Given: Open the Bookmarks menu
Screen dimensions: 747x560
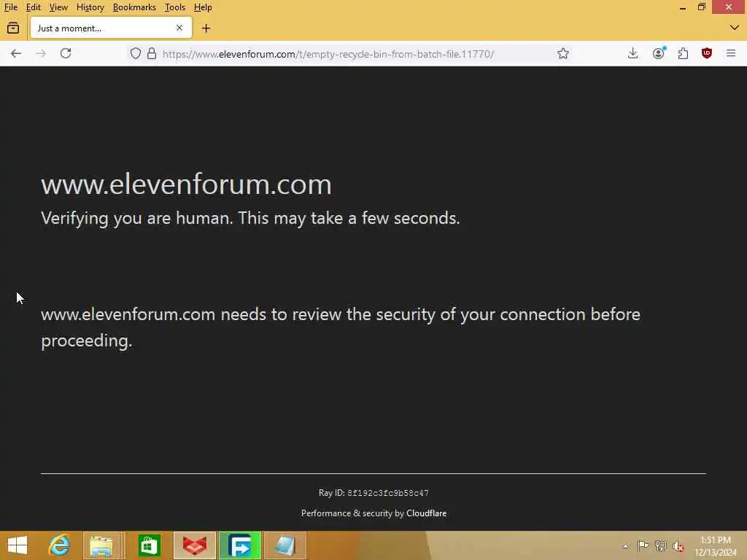Looking at the screenshot, I should (134, 7).
